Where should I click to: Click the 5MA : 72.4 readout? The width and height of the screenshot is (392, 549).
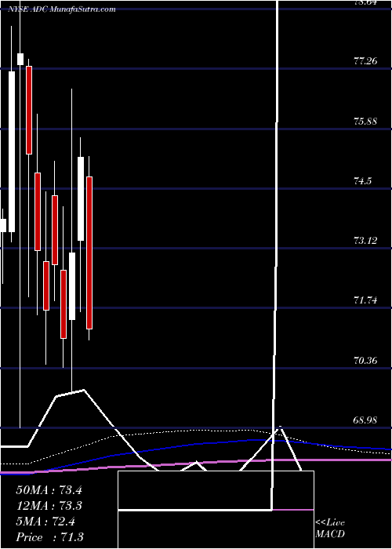(45, 522)
